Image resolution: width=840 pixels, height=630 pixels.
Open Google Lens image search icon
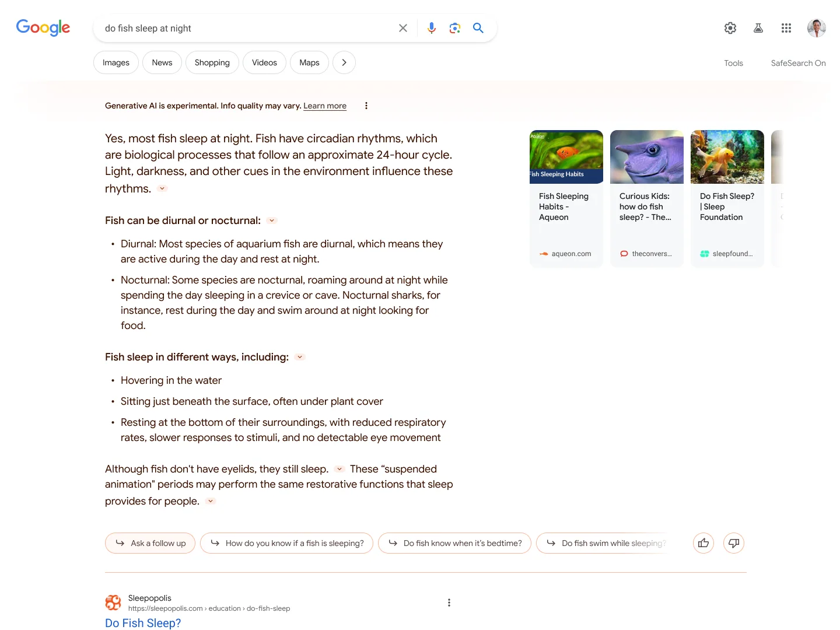[x=455, y=28]
